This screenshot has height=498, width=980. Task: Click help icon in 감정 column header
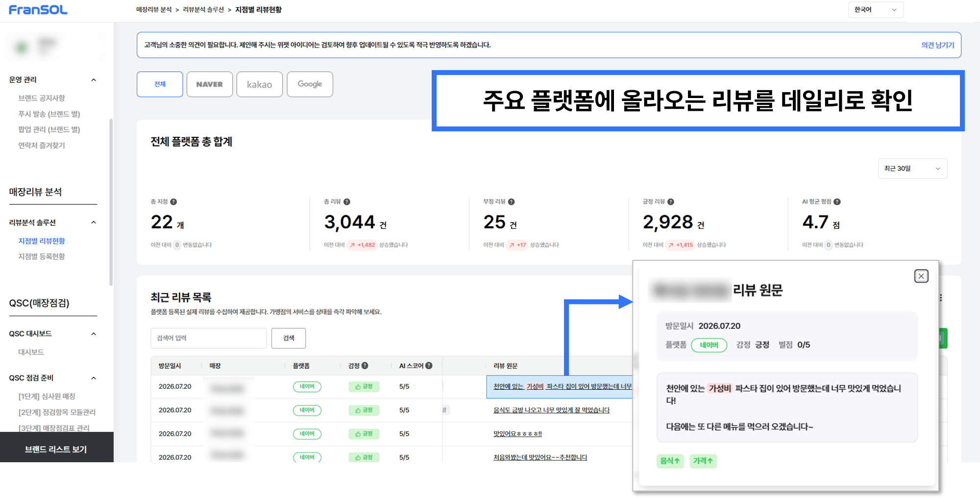coord(365,366)
